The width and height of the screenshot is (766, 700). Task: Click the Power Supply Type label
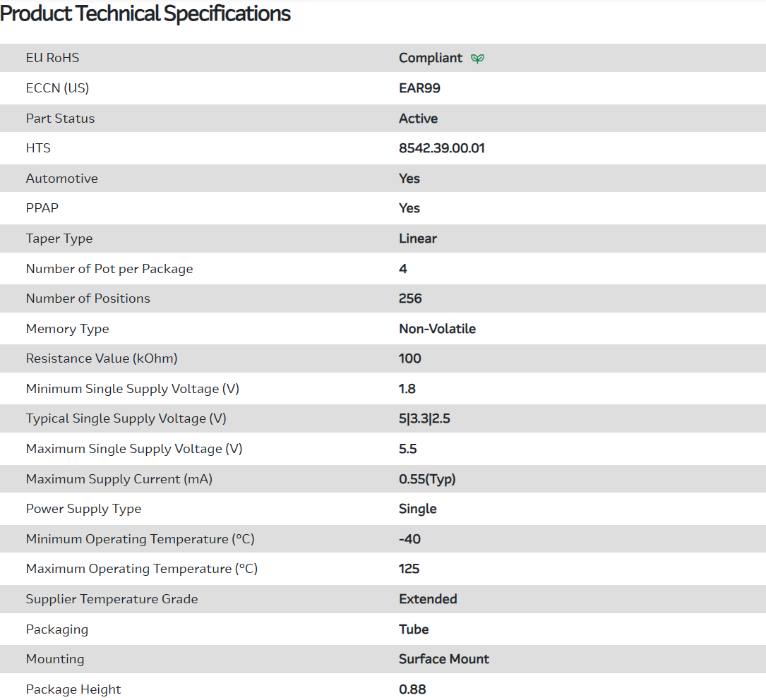(83, 509)
